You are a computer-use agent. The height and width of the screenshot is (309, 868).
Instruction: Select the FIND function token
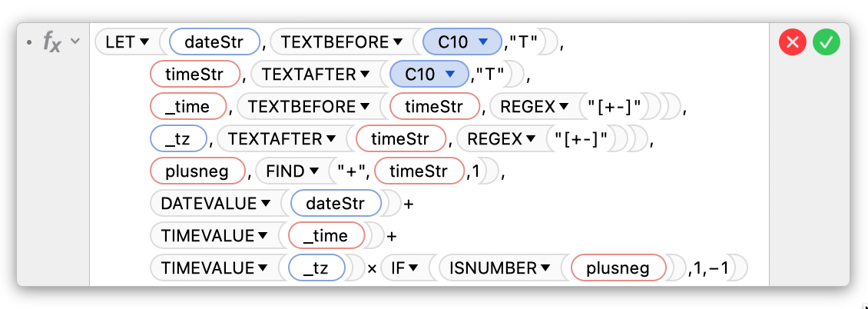click(x=286, y=171)
